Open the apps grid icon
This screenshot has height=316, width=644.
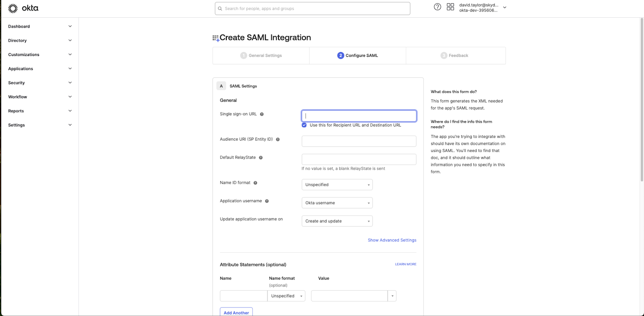click(x=450, y=7)
